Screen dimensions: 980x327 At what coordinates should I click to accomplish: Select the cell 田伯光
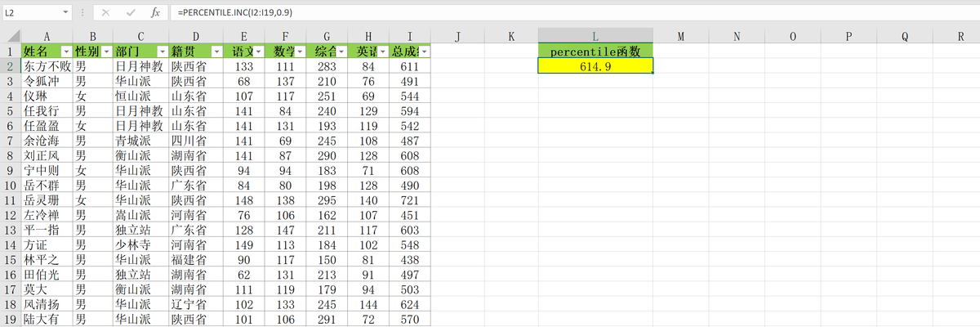(x=47, y=274)
